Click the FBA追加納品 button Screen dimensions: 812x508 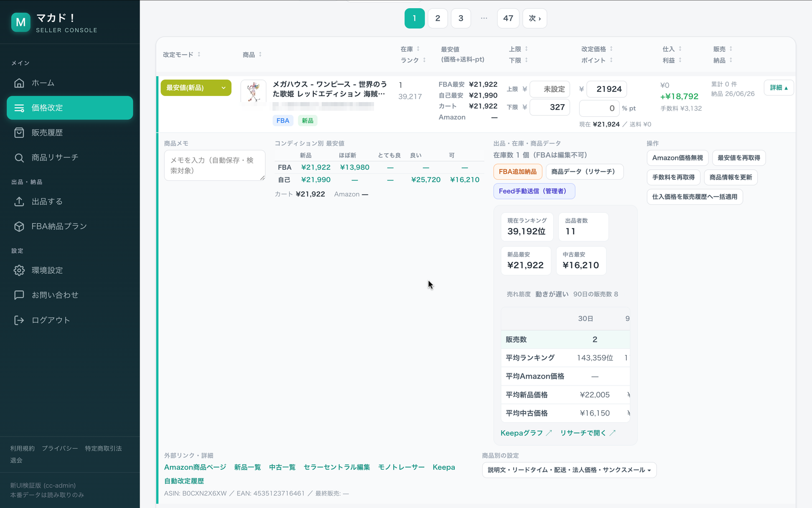(x=518, y=172)
